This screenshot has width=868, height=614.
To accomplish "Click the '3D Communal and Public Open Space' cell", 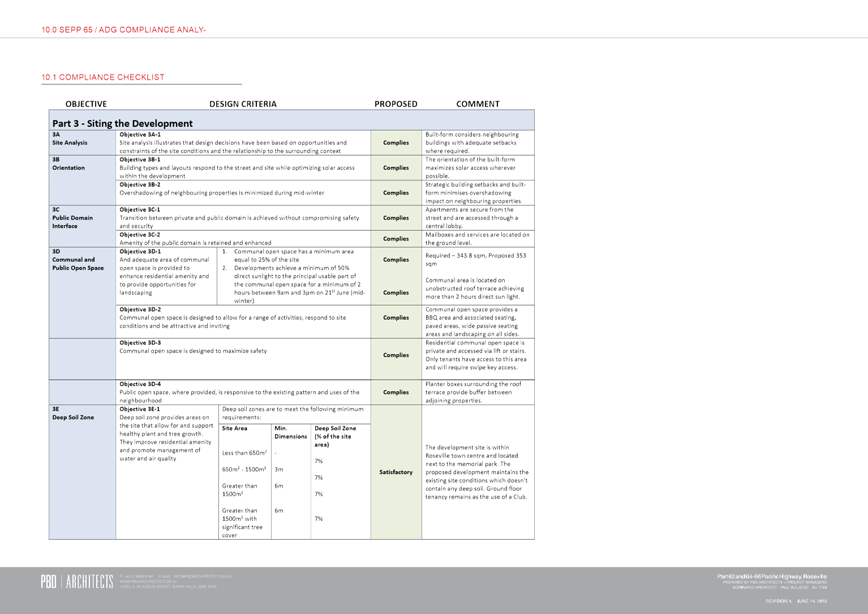I will pyautogui.click(x=82, y=293).
